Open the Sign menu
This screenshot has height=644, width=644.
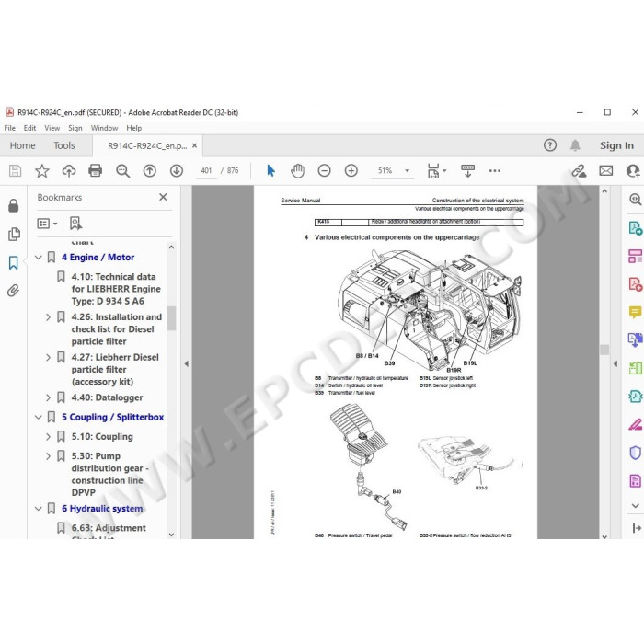[75, 128]
